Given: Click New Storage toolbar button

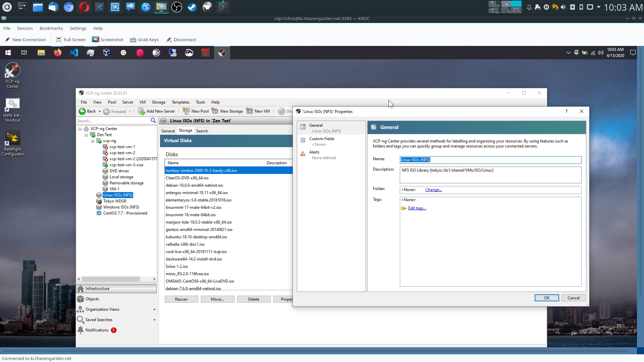Looking at the screenshot, I should coord(227,111).
